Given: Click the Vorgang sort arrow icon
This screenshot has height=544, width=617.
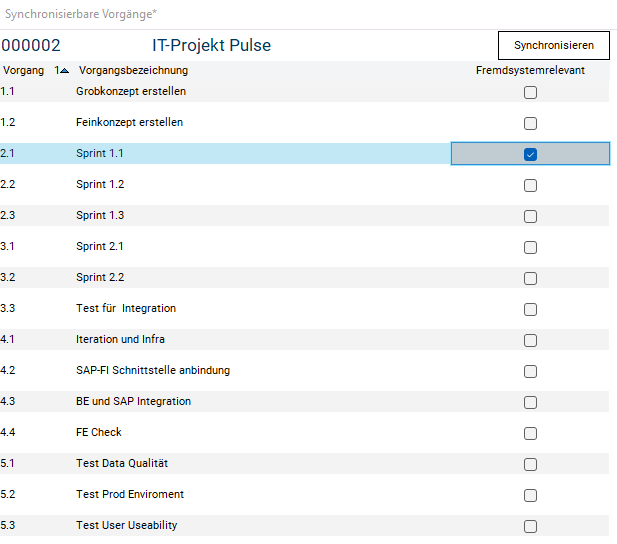Looking at the screenshot, I should pyautogui.click(x=65, y=70).
